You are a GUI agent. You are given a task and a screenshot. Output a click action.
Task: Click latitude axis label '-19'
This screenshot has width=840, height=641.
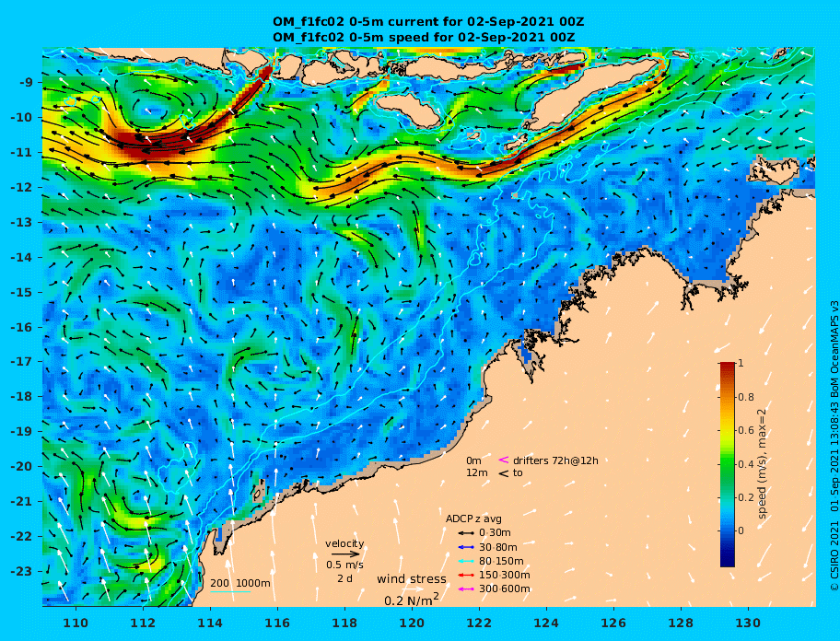(x=21, y=432)
